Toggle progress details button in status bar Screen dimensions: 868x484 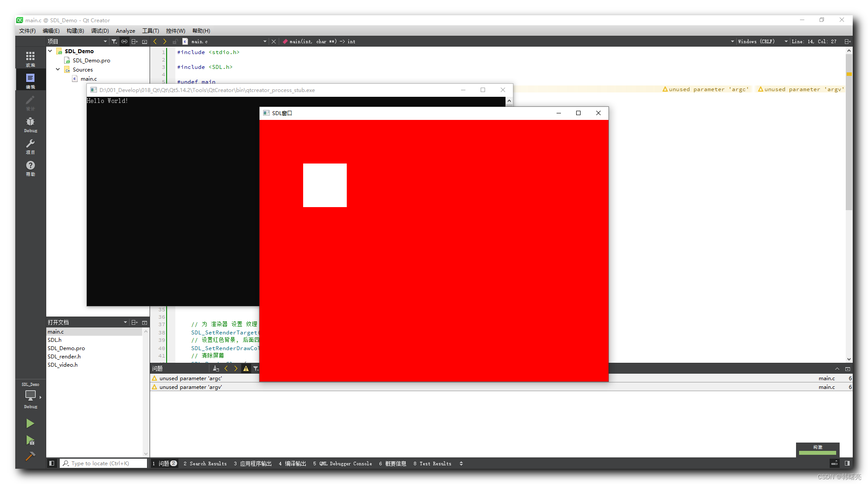(x=834, y=463)
